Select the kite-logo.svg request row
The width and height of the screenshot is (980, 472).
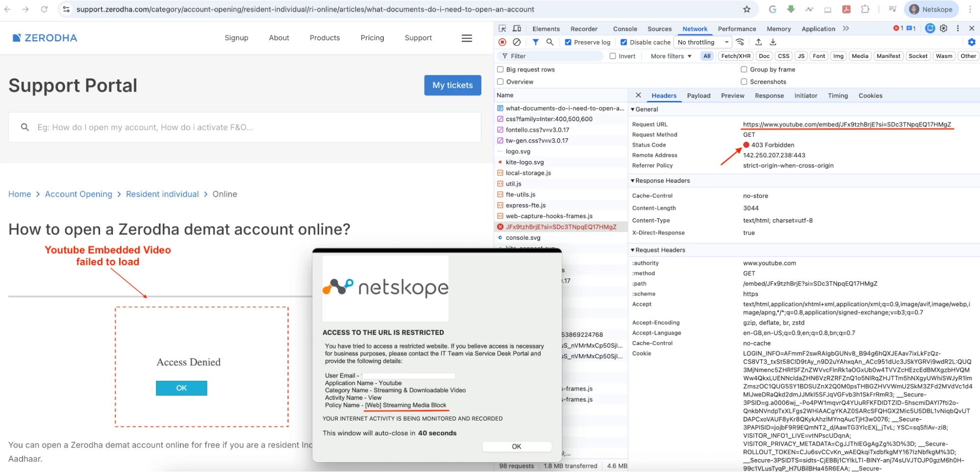coord(561,162)
